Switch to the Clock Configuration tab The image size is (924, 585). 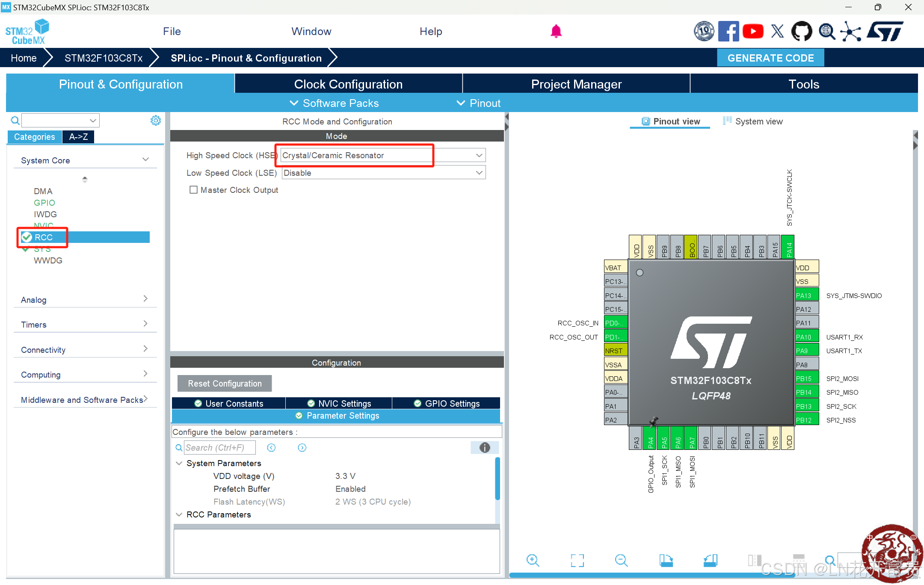pos(348,84)
